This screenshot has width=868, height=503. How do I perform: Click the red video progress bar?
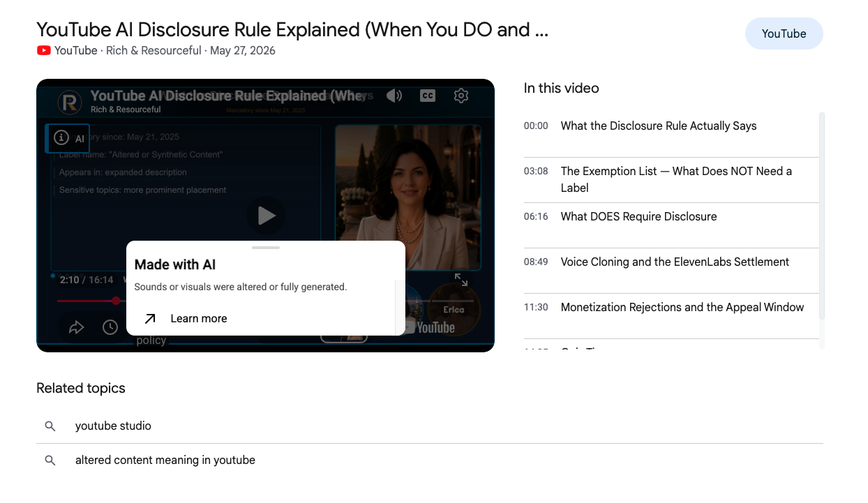coord(87,301)
